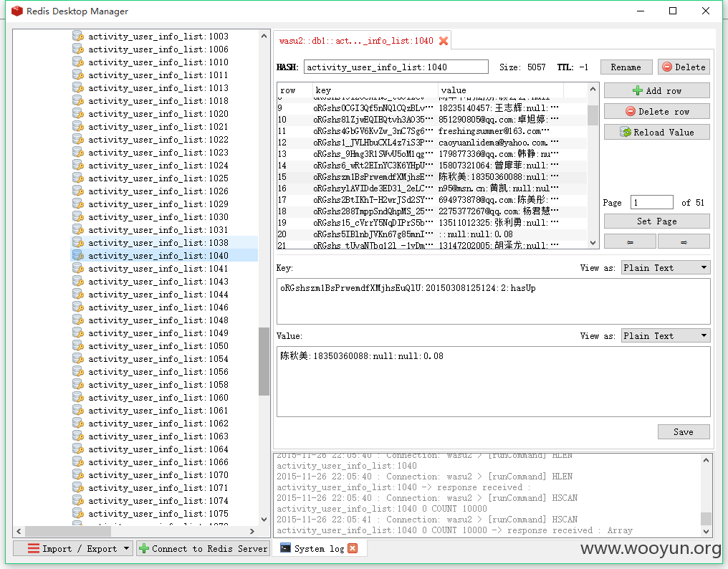This screenshot has width=728, height=569.
Task: Click key icon of activity_user_info_list:1003
Action: point(78,37)
